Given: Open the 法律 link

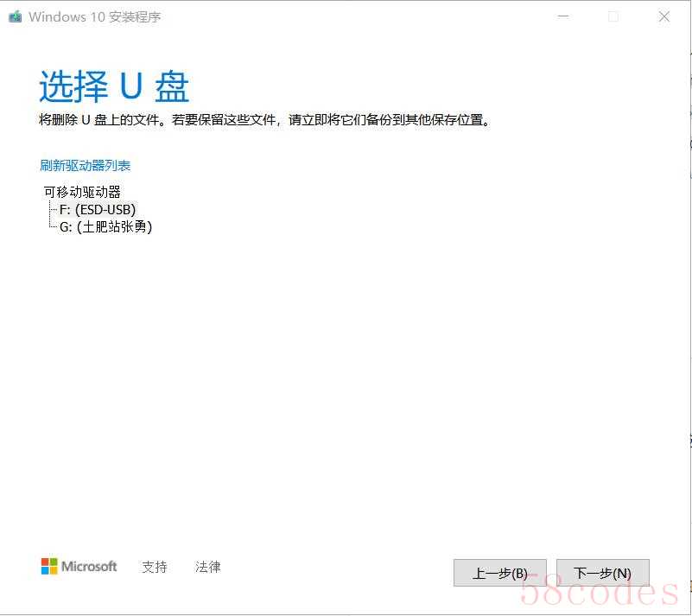Looking at the screenshot, I should 208,567.
